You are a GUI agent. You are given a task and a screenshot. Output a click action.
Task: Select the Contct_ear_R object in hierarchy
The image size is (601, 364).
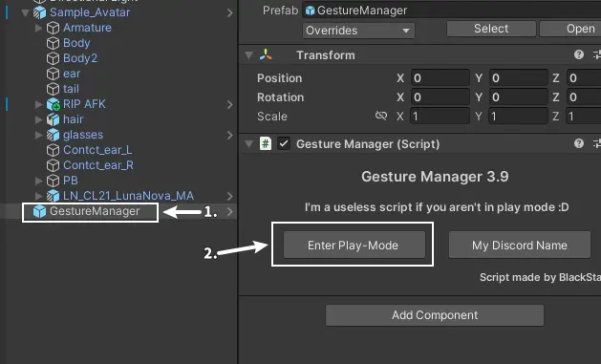(x=98, y=165)
